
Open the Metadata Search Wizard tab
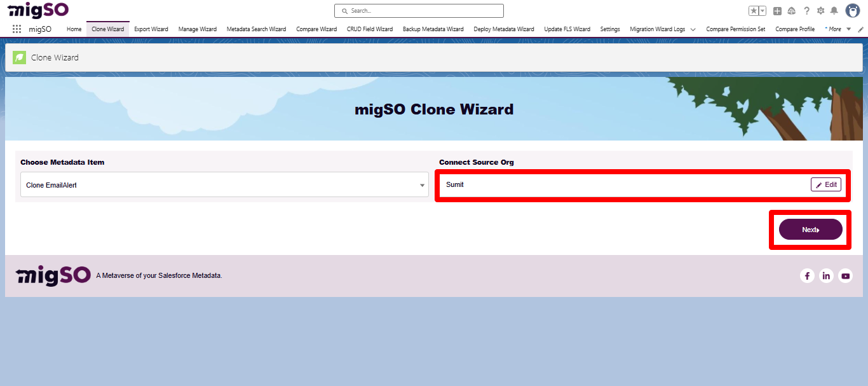click(x=257, y=29)
